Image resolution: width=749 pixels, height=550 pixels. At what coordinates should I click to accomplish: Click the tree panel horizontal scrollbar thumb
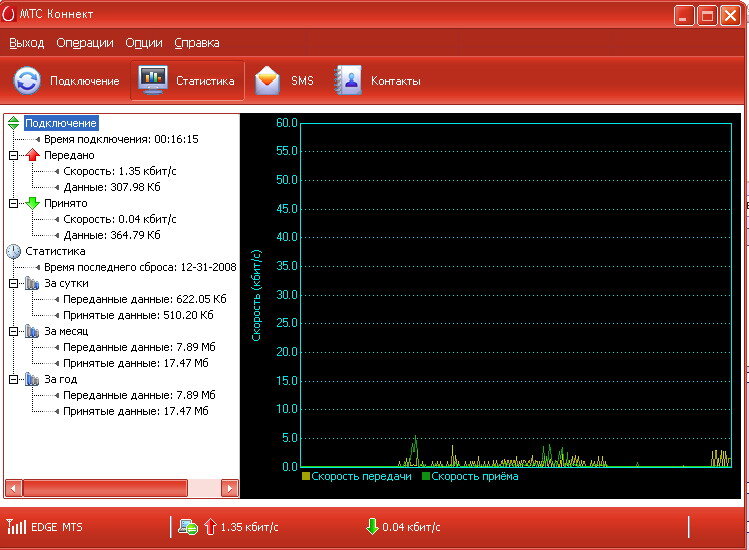[105, 488]
